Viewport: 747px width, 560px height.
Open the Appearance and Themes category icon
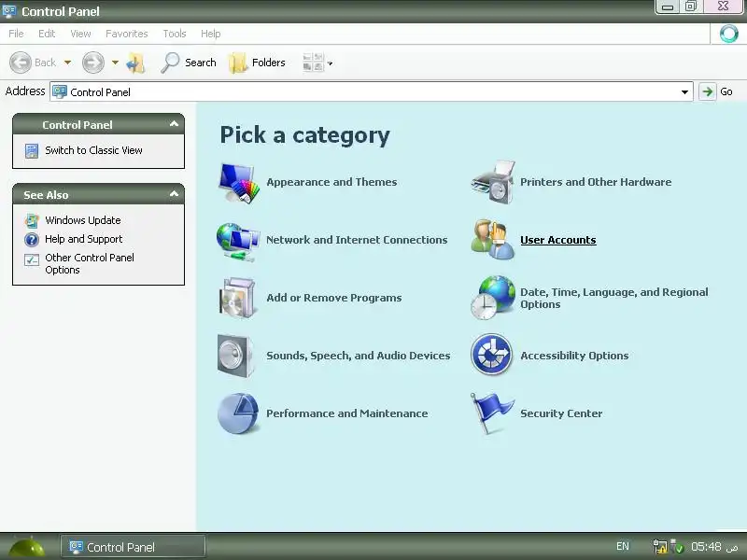(239, 183)
